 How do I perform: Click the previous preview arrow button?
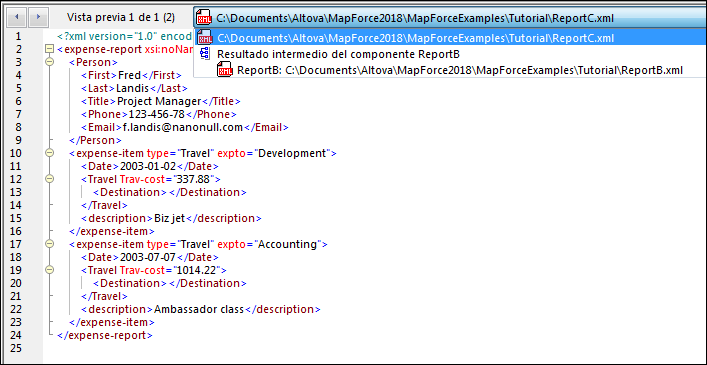[x=17, y=18]
